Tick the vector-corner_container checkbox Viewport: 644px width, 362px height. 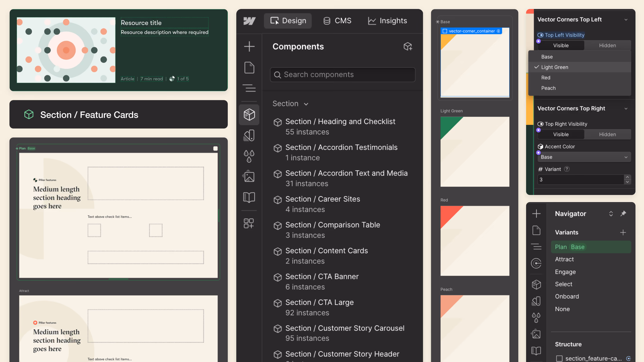445,31
